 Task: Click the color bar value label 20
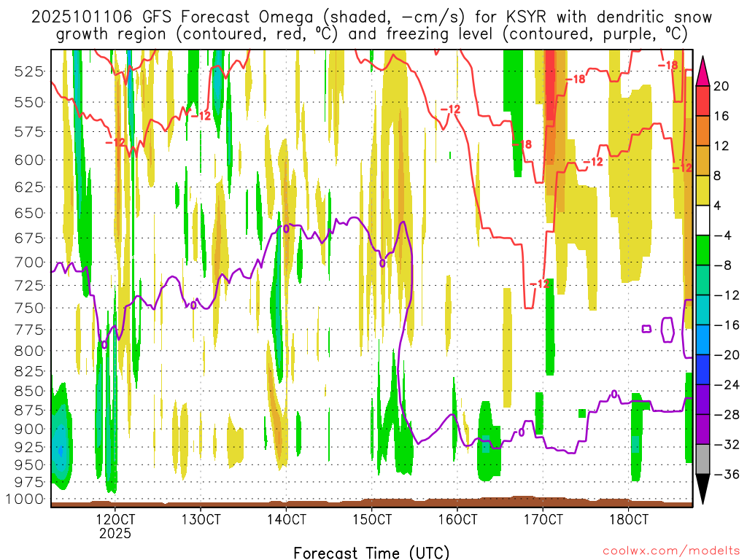(x=721, y=86)
